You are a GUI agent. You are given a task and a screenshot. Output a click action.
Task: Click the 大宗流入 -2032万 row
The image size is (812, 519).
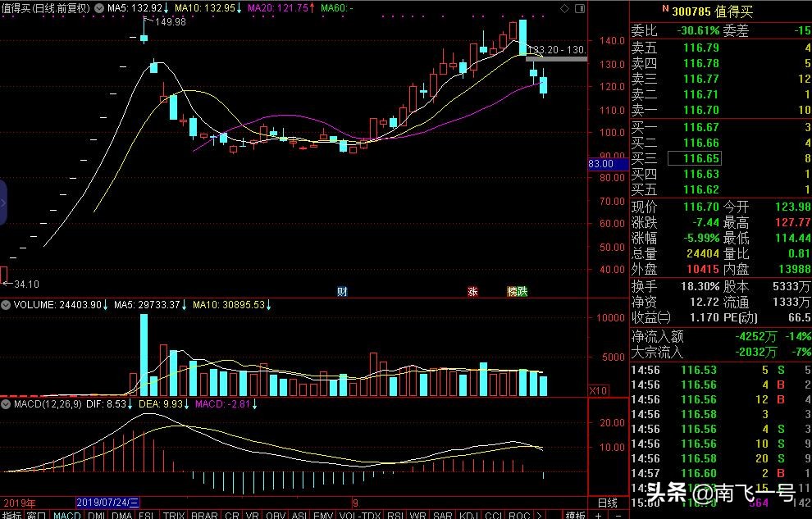point(721,353)
